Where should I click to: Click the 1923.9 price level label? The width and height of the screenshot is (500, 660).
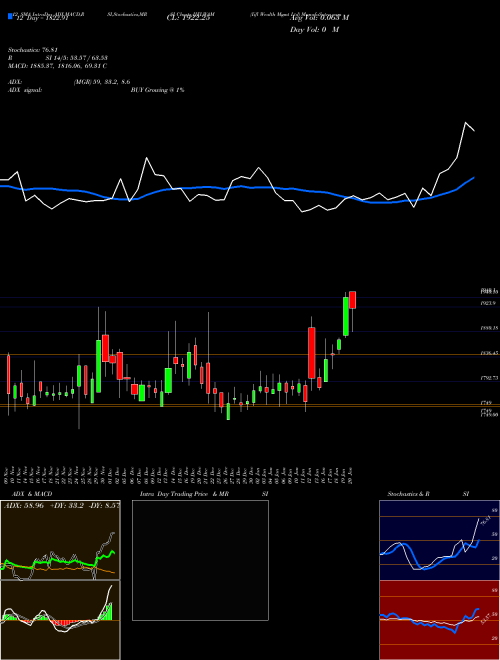point(489,303)
